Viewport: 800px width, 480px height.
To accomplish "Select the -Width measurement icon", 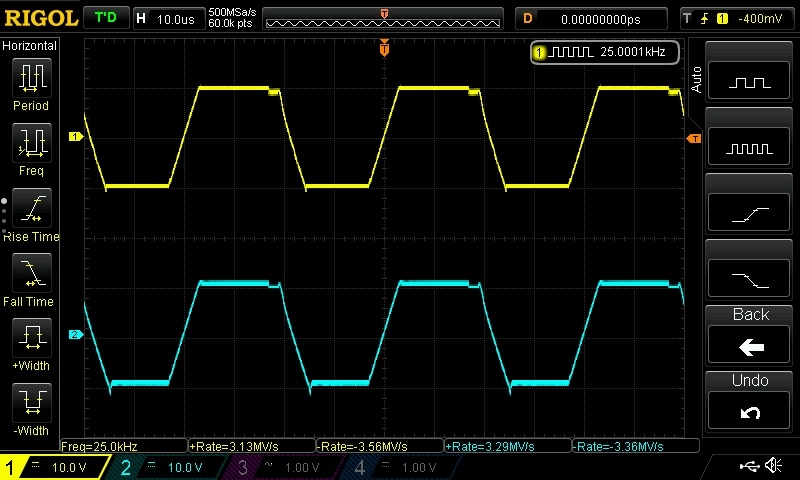I will coord(31,408).
